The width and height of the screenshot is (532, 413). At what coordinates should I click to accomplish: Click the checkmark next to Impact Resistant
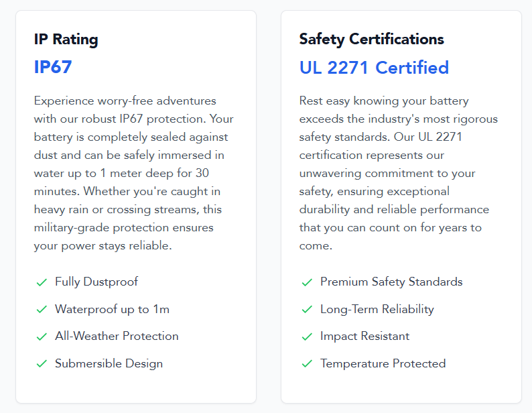pyautogui.click(x=307, y=337)
